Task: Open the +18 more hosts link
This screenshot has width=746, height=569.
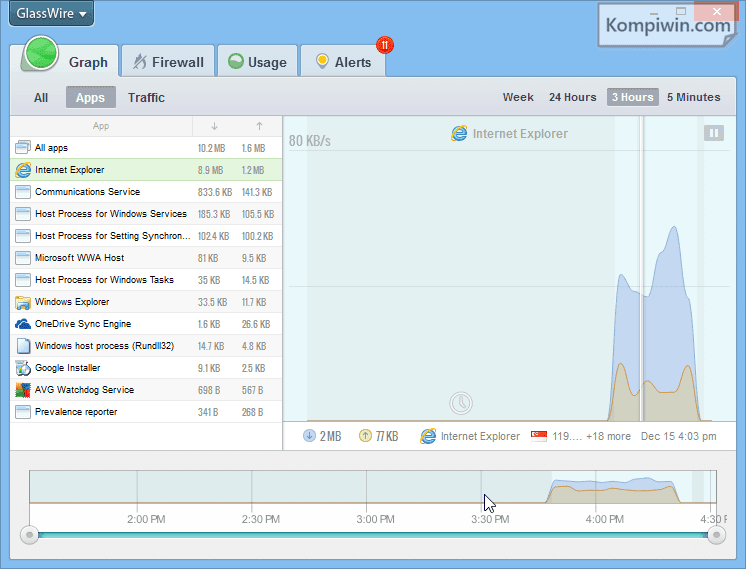Action: (x=608, y=436)
